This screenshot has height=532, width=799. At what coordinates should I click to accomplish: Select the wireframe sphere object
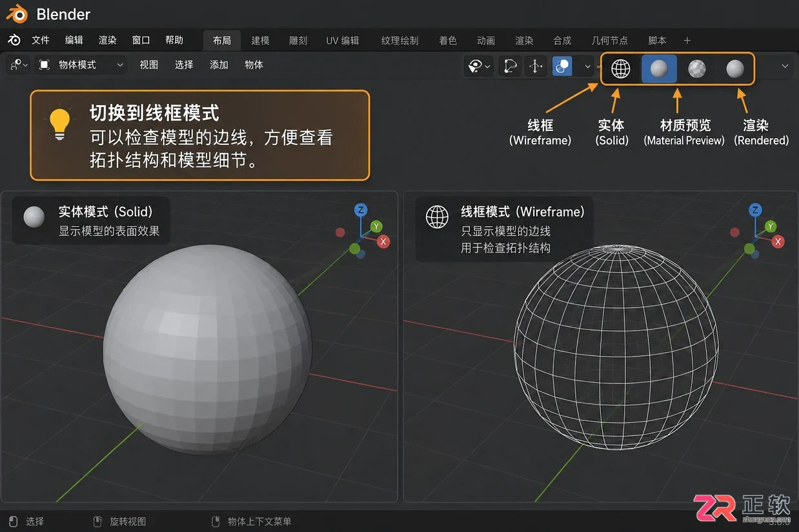click(x=616, y=348)
